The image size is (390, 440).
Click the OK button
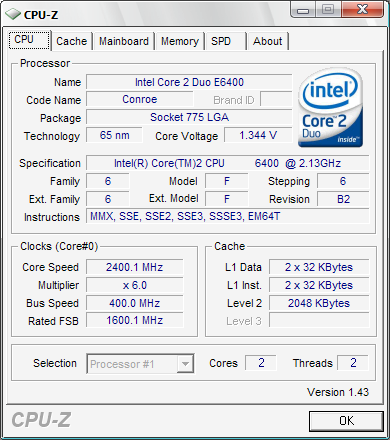coord(346,421)
